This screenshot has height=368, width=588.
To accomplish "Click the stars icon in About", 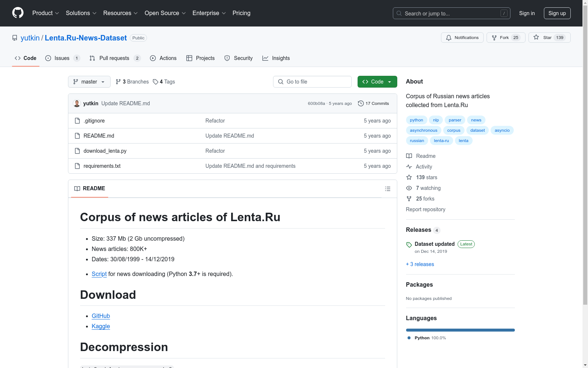I will (409, 177).
